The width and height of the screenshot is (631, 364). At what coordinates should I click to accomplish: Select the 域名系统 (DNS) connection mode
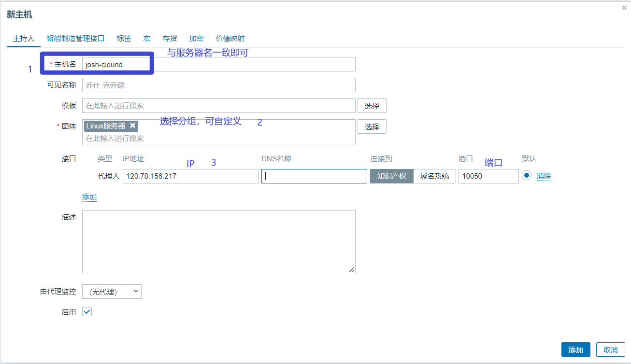pyautogui.click(x=434, y=176)
